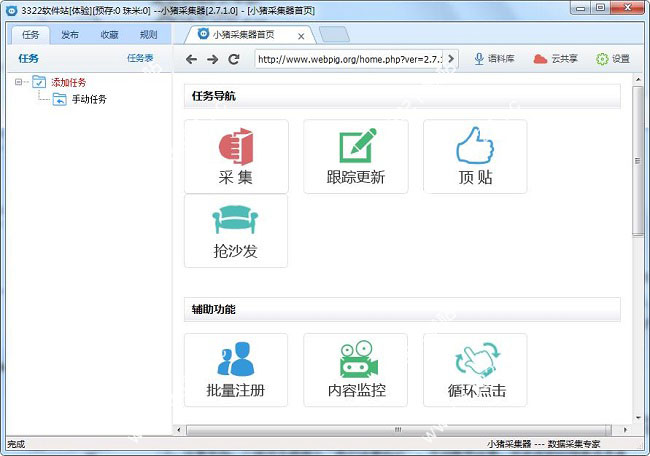Image resolution: width=650 pixels, height=456 pixels.
Task: Click the horizontal scrollbar thumb
Action: point(399,429)
